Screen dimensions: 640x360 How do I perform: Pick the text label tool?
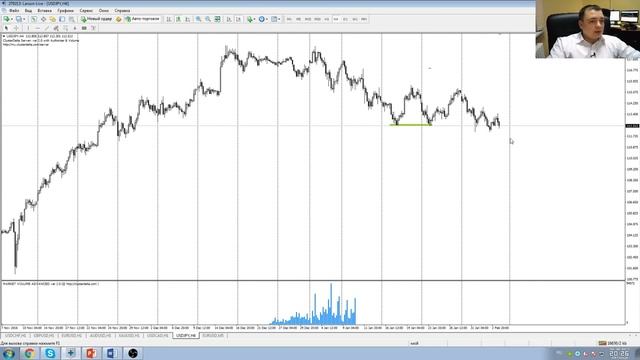(84, 28)
